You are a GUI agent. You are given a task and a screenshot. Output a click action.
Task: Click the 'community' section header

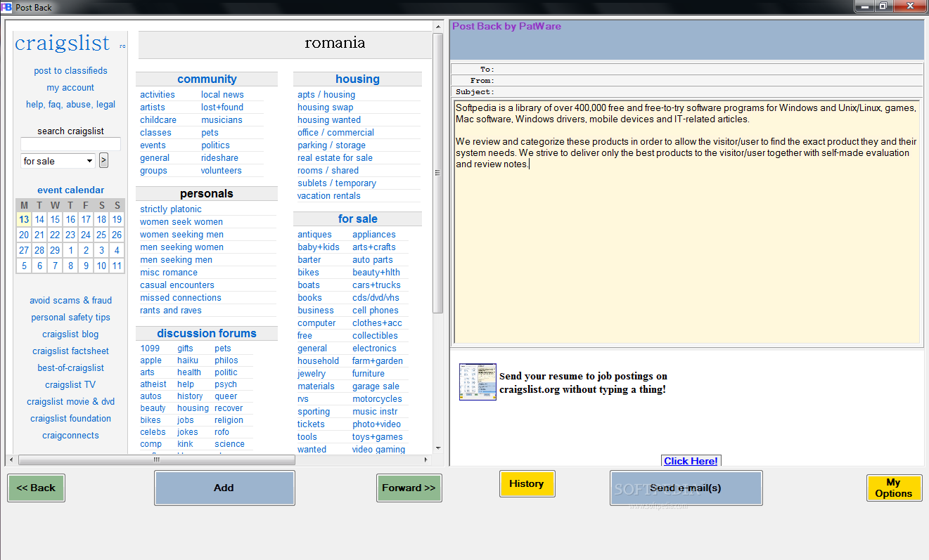(207, 79)
